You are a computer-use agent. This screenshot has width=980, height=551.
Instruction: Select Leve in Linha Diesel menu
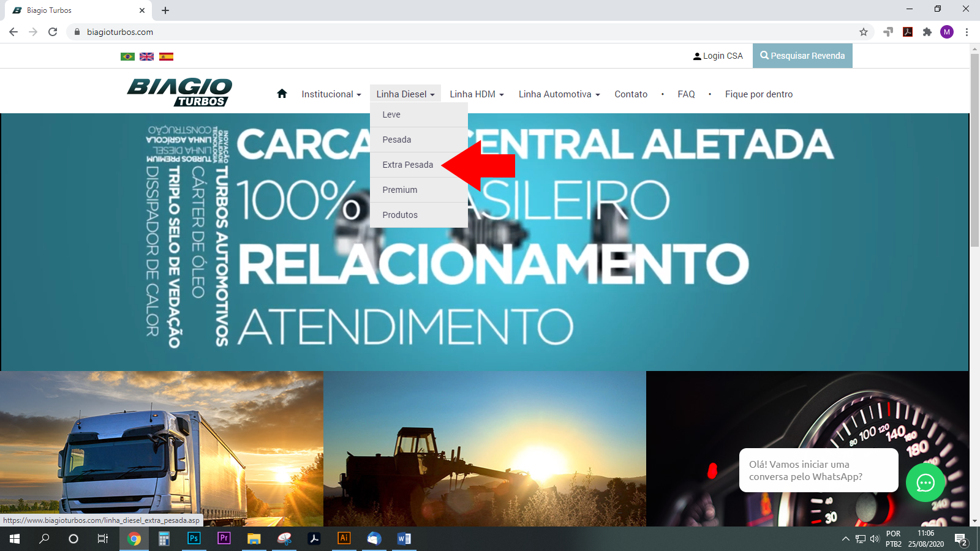pyautogui.click(x=419, y=114)
